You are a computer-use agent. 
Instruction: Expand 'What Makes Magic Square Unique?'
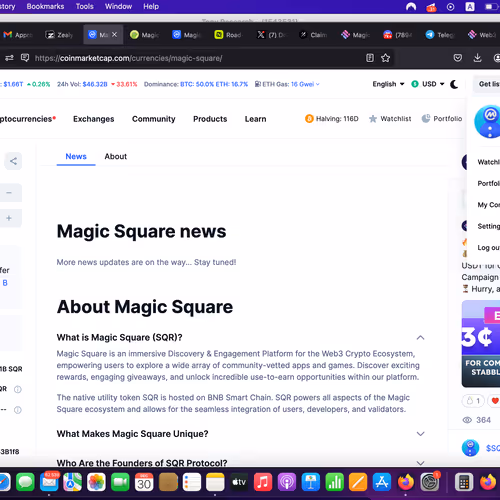[420, 434]
